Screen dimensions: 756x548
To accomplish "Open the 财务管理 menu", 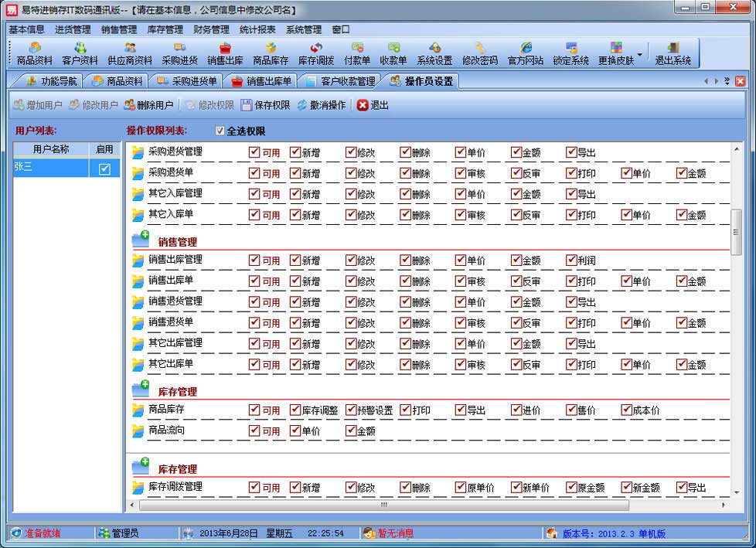I will point(211,29).
